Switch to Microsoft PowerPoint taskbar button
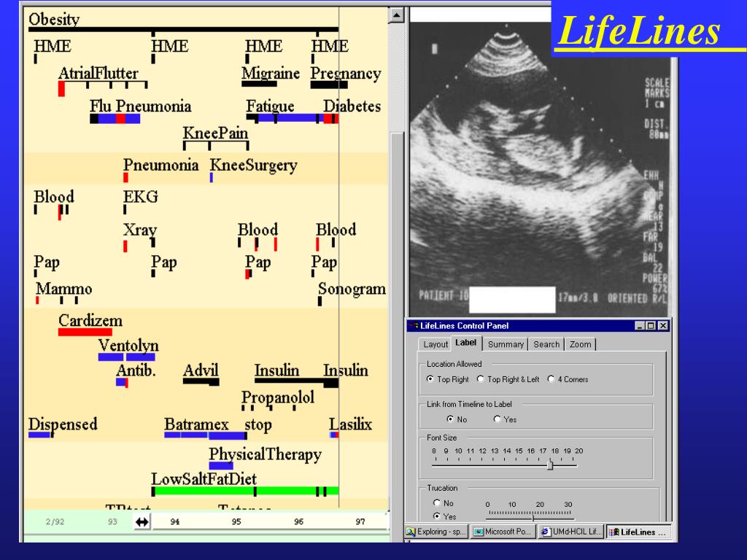 503,532
